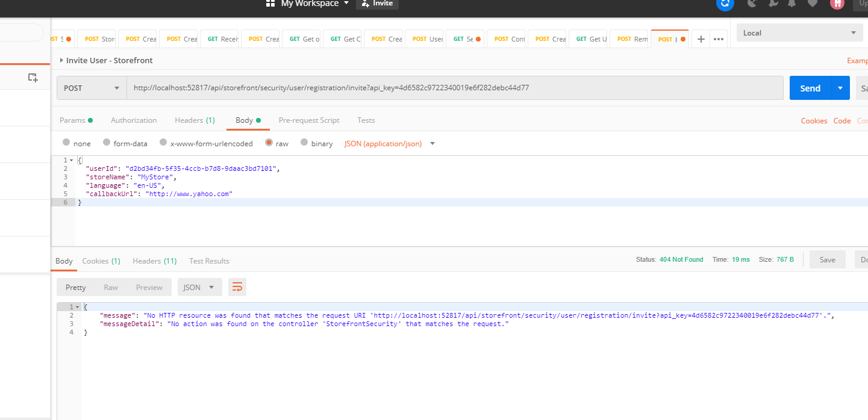The image size is (868, 420).
Task: Open the POST Rem request tab
Action: pyautogui.click(x=629, y=39)
